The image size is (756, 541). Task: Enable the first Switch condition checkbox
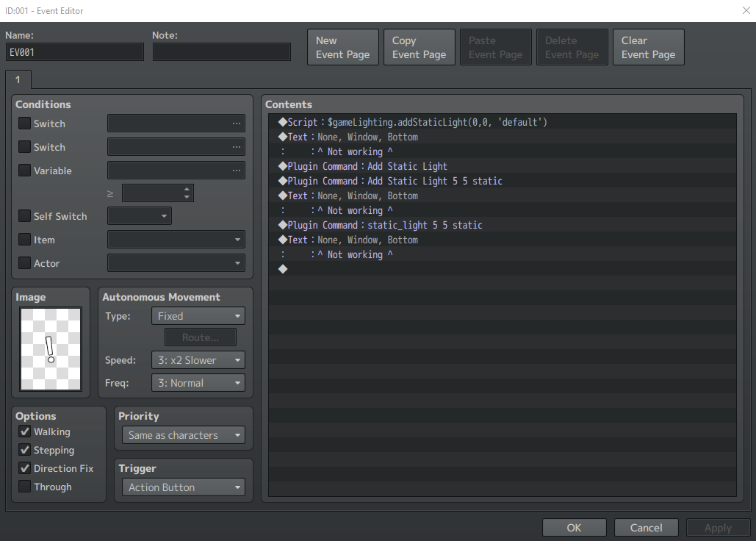point(24,123)
